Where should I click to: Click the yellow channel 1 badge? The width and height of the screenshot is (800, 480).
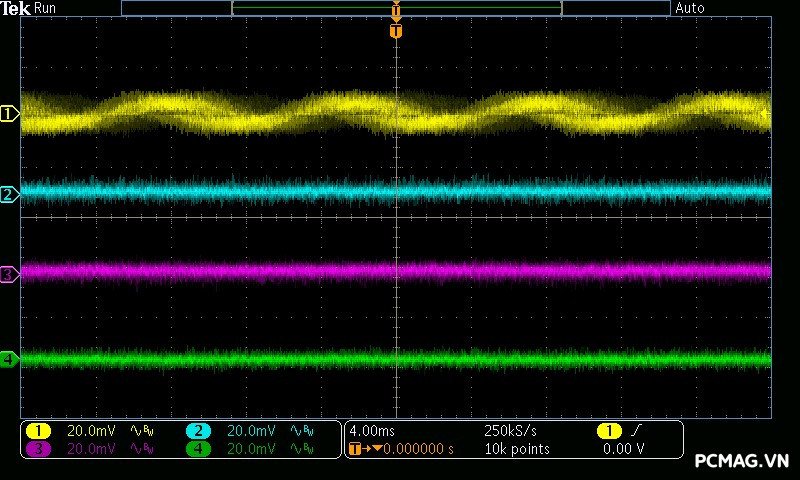pyautogui.click(x=38, y=431)
